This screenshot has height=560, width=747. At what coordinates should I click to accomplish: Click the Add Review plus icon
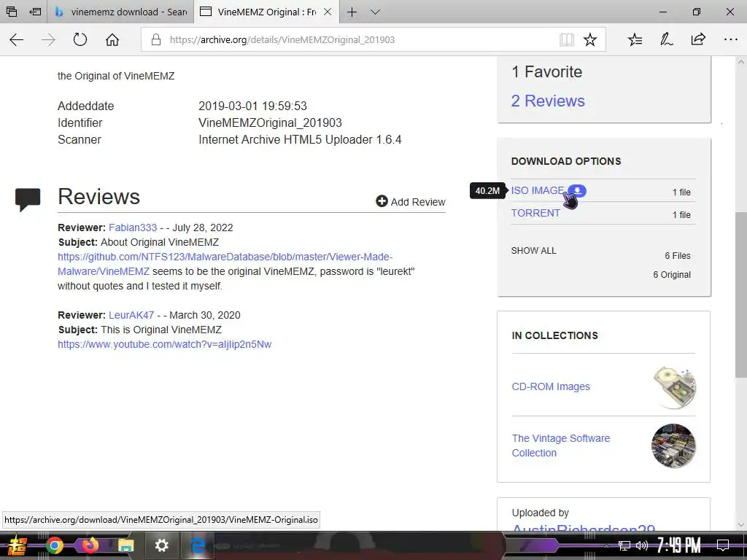(382, 201)
